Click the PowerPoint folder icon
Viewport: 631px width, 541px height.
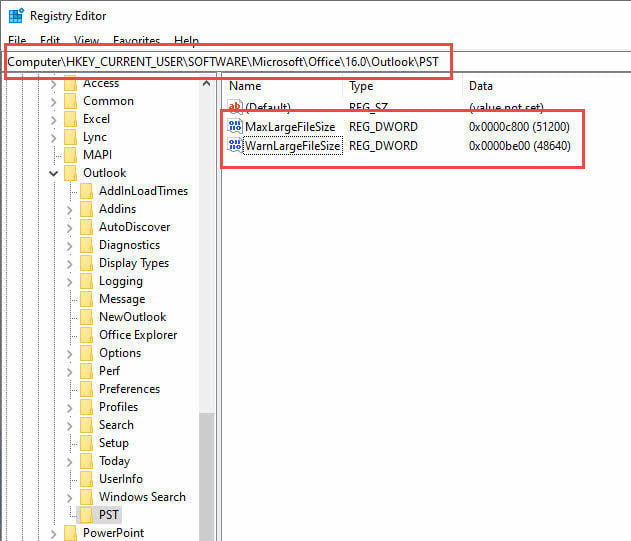(x=70, y=533)
